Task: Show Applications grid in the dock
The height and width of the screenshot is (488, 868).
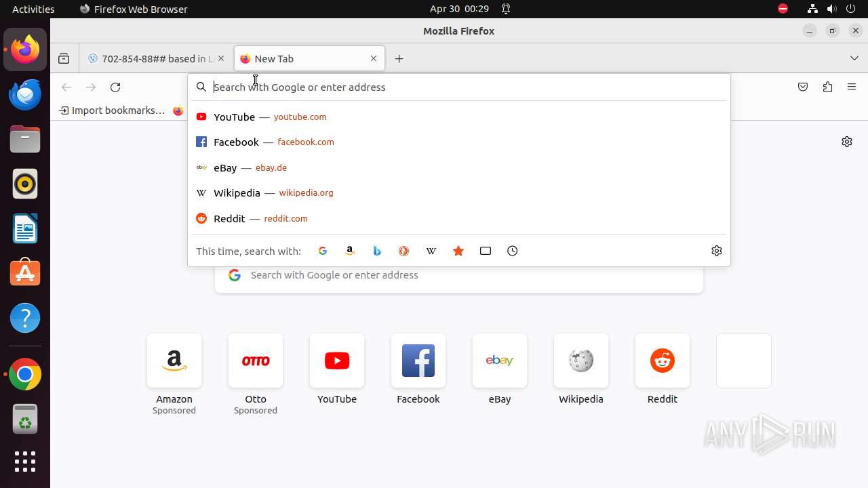Action: (25, 462)
